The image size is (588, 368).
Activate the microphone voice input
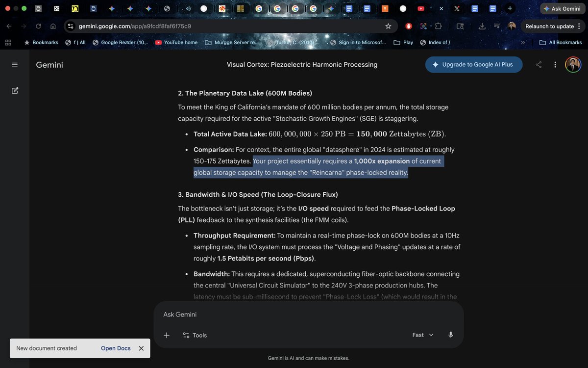point(451,335)
